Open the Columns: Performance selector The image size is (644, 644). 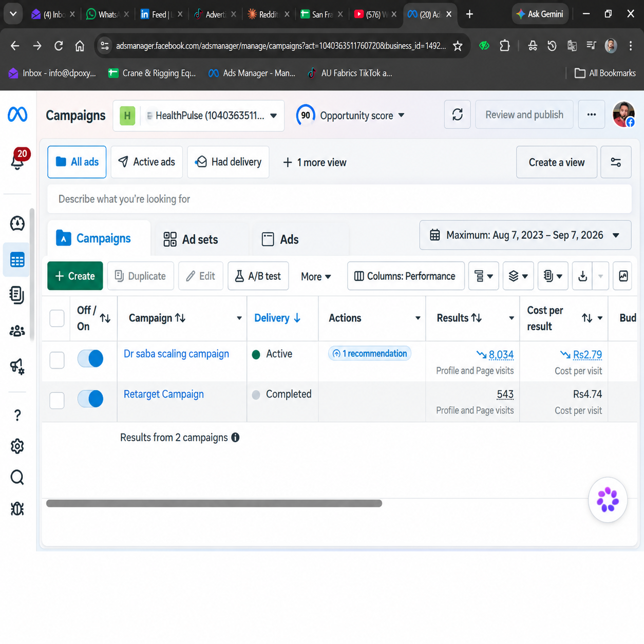pyautogui.click(x=406, y=276)
